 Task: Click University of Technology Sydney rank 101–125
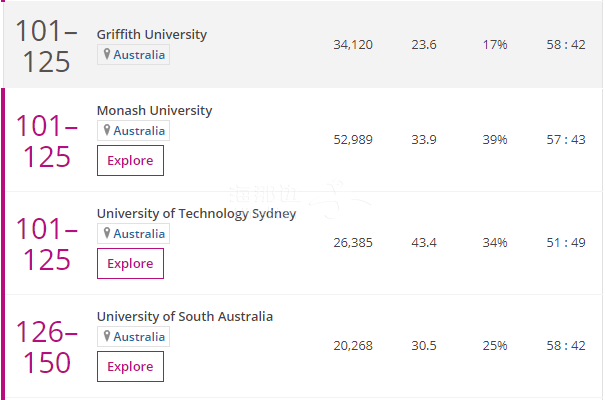[46, 244]
